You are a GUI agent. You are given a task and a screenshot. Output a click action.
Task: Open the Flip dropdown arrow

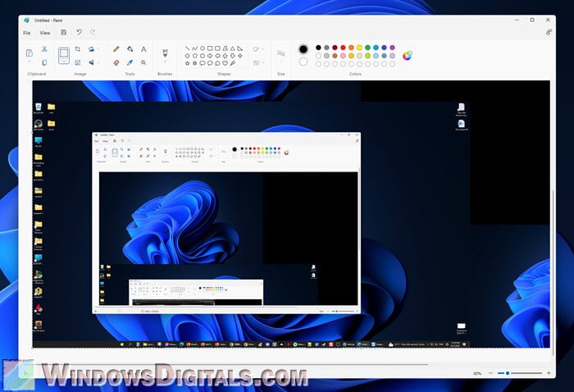pyautogui.click(x=98, y=63)
